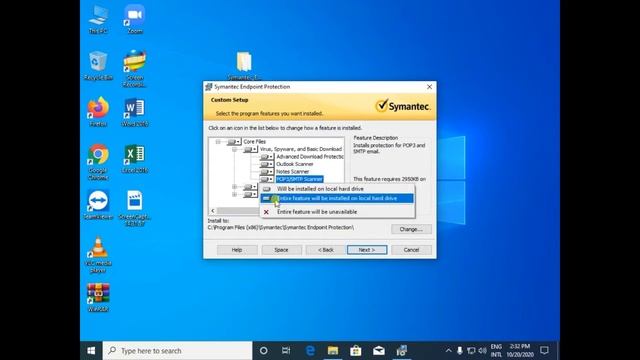Open the Google Chrome desktop shortcut
Viewport: 640px width, 360px height.
[98, 162]
